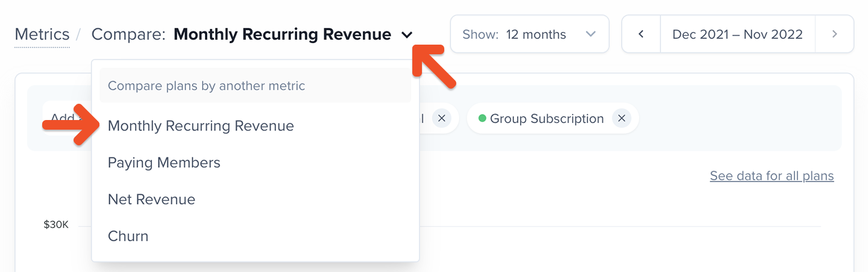Click chevron beside Monthly Recurring Revenue title

pos(407,35)
